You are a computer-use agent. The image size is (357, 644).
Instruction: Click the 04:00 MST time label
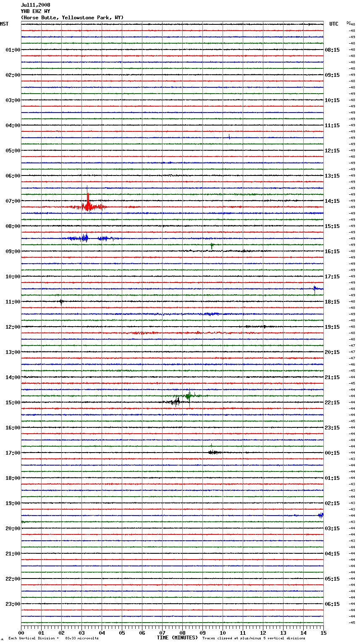[13, 126]
